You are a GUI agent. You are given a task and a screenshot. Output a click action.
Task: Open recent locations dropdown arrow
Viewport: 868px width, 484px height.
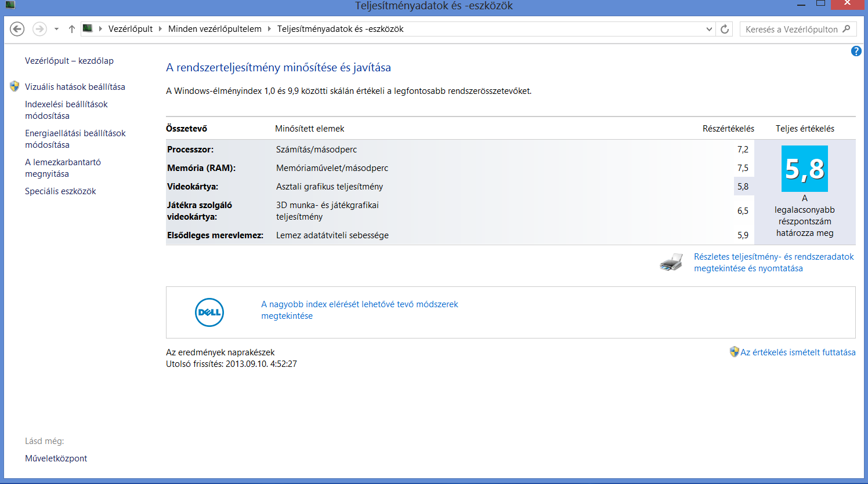point(56,29)
